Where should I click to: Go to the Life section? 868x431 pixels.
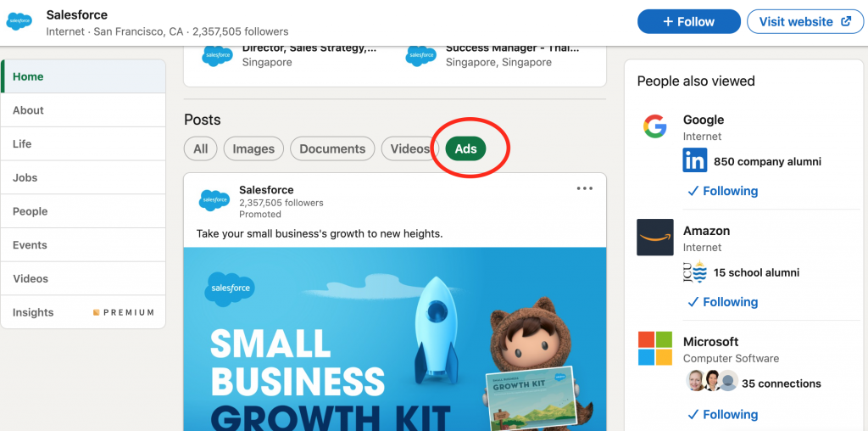(x=83, y=144)
